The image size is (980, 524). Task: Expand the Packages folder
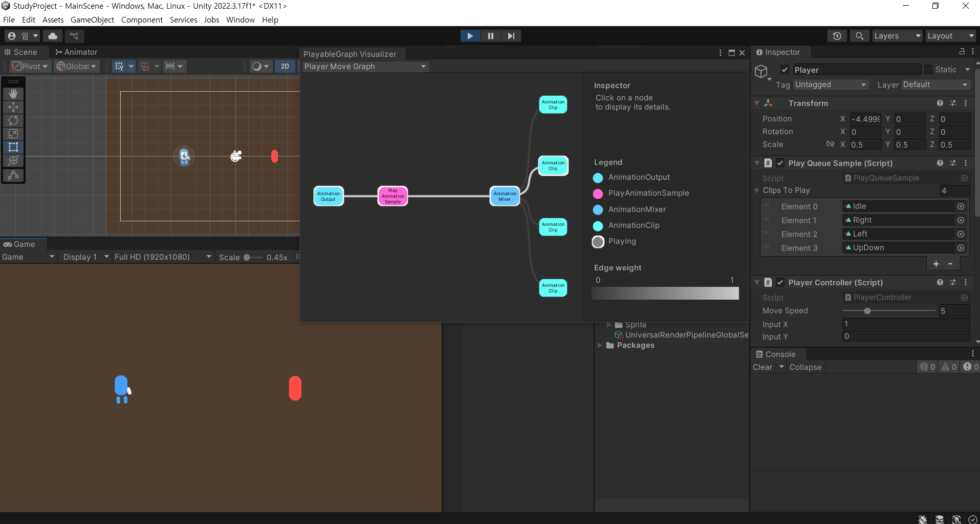pos(600,345)
